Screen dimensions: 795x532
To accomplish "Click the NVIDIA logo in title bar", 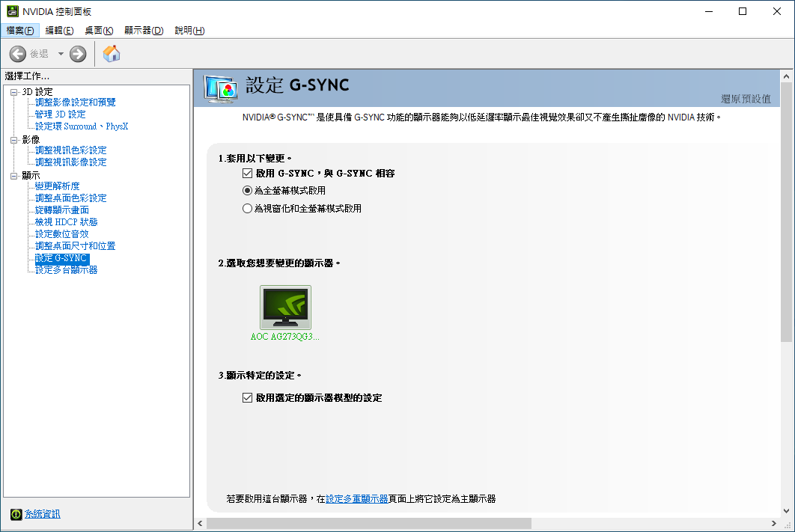I will pyautogui.click(x=12, y=11).
